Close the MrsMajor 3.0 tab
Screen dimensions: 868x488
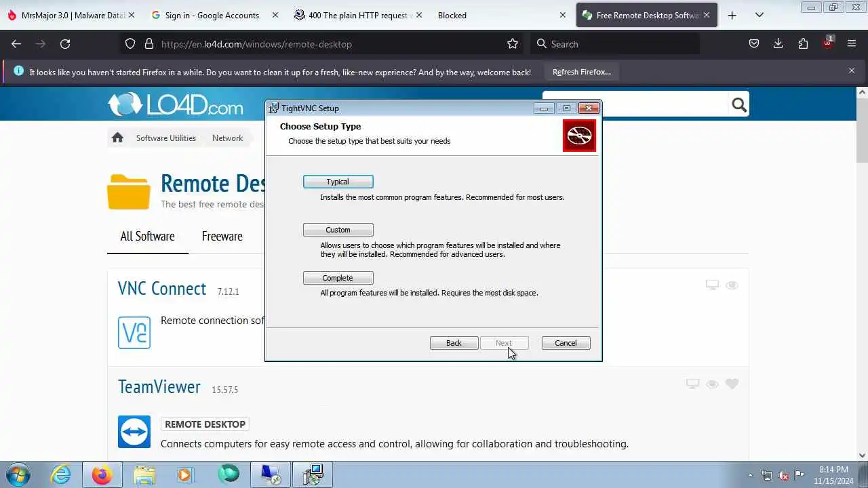tap(131, 15)
